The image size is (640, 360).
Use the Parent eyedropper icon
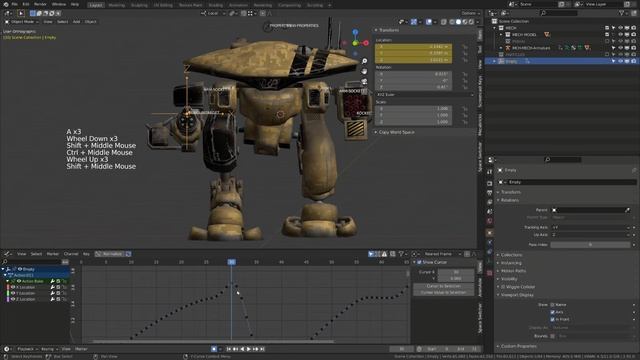(627, 210)
